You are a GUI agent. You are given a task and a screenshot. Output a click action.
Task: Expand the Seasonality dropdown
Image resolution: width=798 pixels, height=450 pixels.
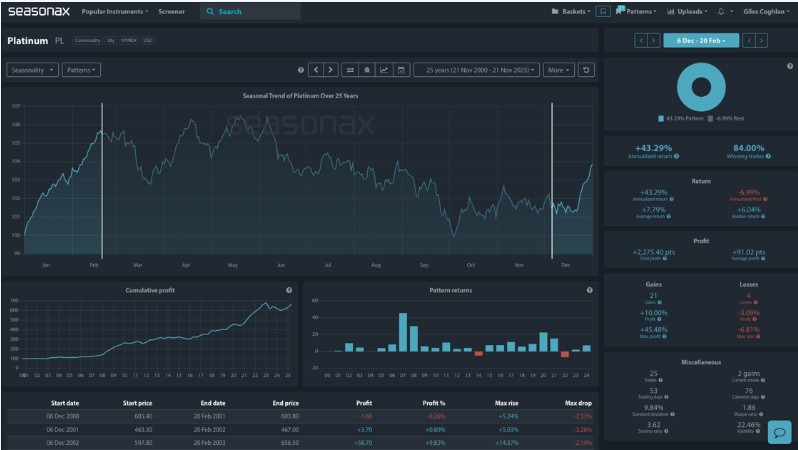[32, 70]
